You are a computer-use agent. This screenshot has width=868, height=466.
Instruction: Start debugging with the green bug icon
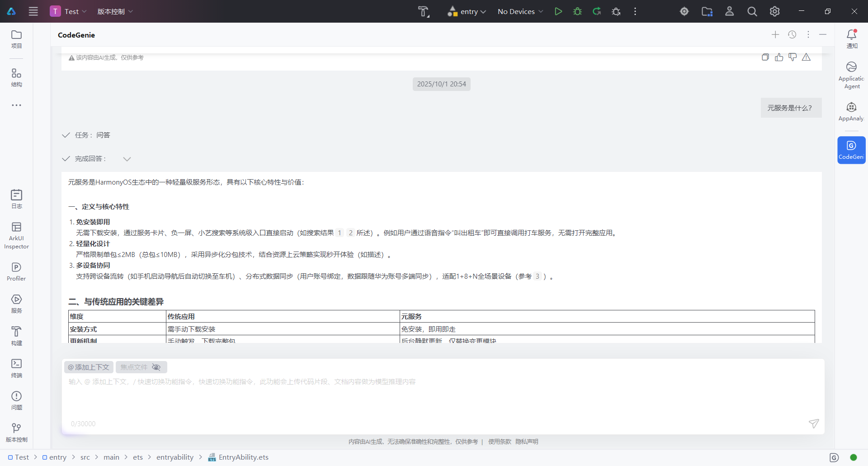coord(577,11)
